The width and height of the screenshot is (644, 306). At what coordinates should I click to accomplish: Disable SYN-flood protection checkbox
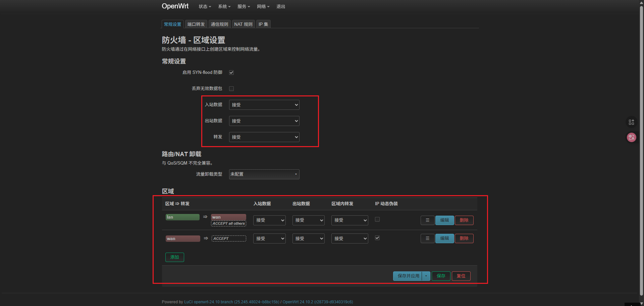coord(231,73)
